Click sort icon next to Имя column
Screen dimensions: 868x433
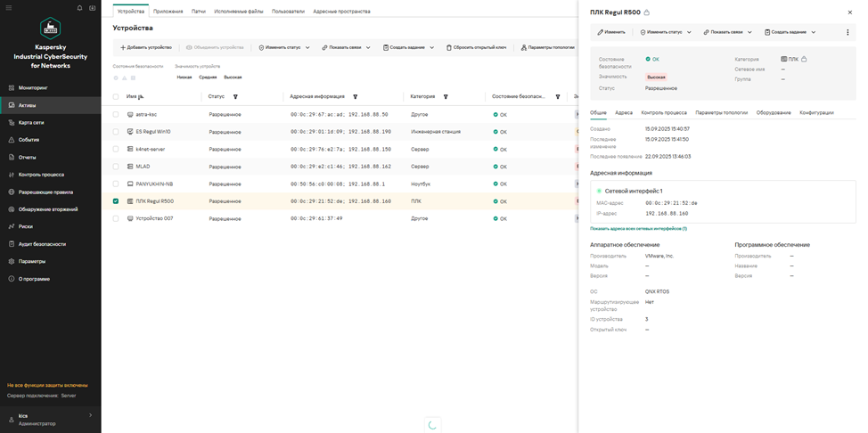tap(140, 97)
